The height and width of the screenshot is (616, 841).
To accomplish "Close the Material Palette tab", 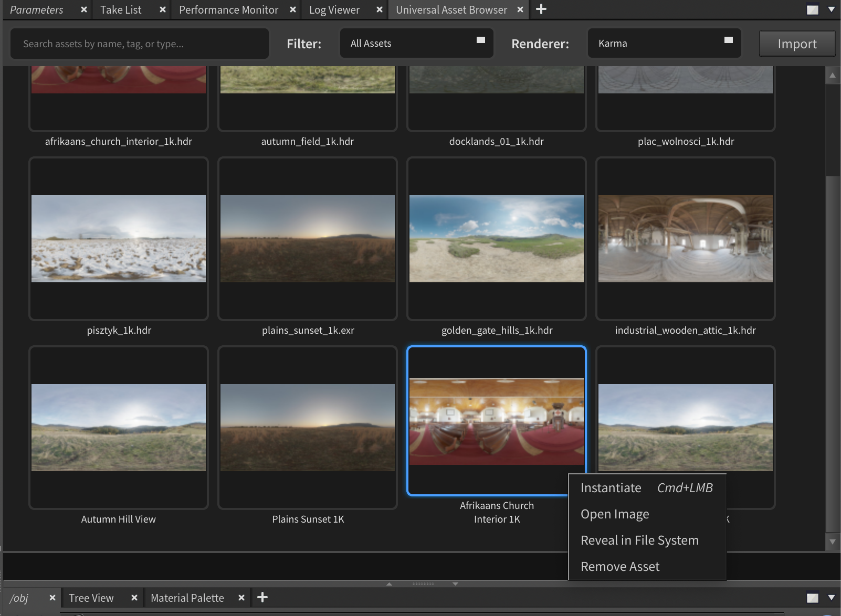I will click(x=241, y=598).
